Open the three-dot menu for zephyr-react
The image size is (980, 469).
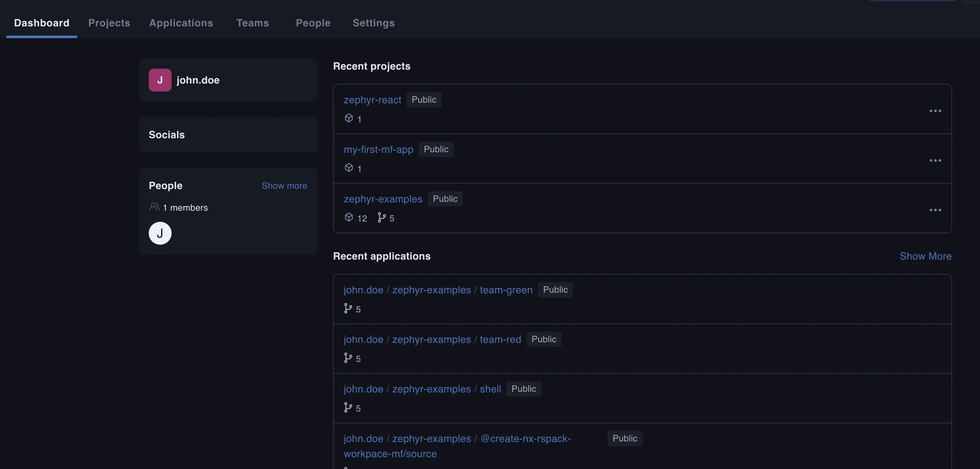coord(935,111)
